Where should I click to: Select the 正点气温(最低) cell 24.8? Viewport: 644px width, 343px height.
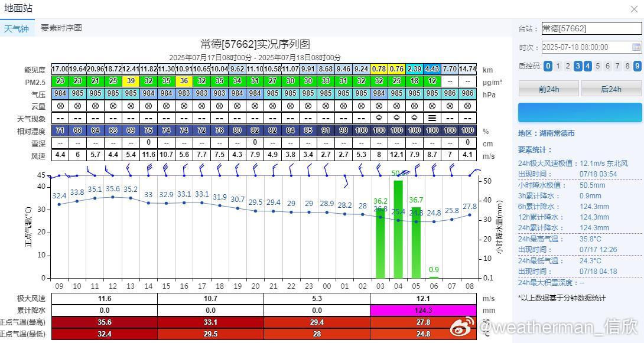(x=423, y=334)
